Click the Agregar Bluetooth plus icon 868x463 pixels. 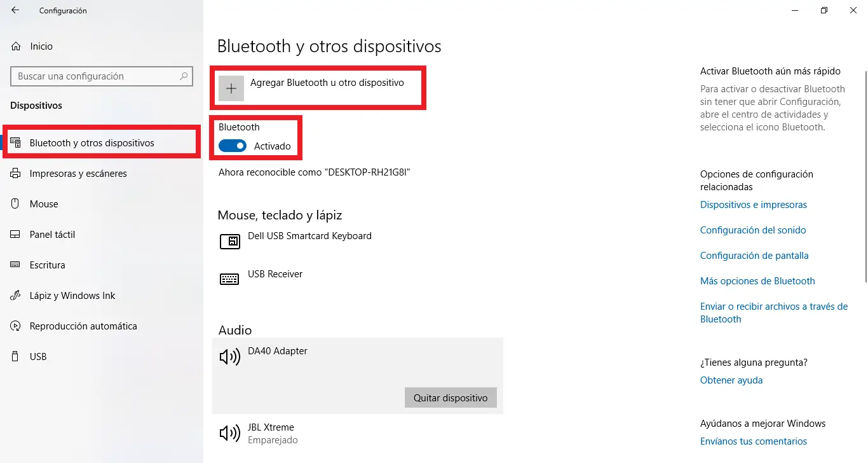coord(231,88)
